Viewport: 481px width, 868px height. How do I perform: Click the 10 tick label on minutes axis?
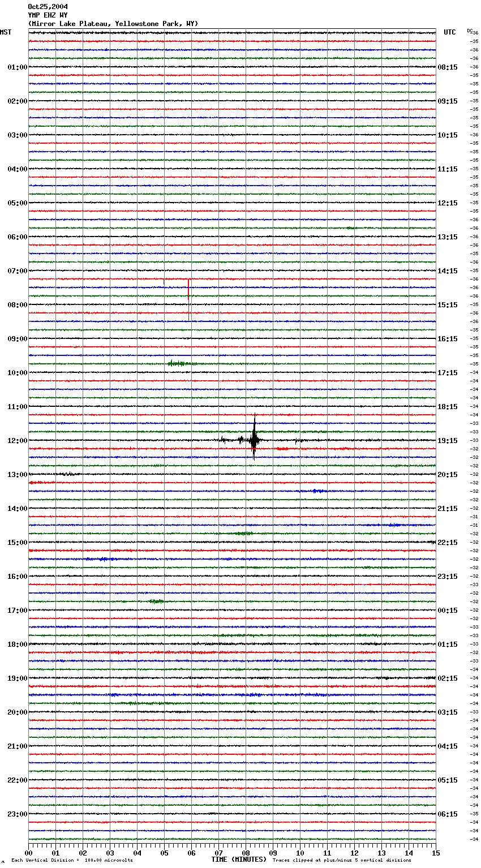point(300,853)
